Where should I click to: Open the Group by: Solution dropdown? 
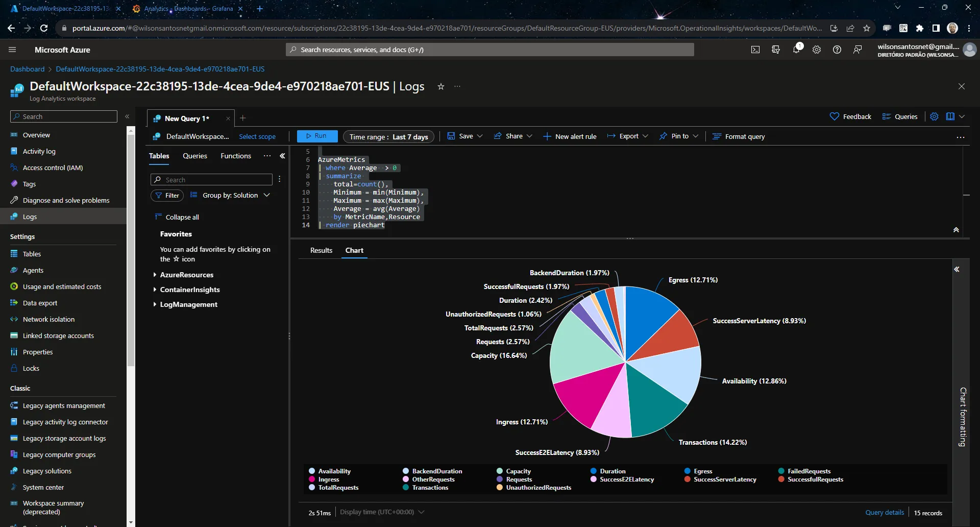[230, 195]
